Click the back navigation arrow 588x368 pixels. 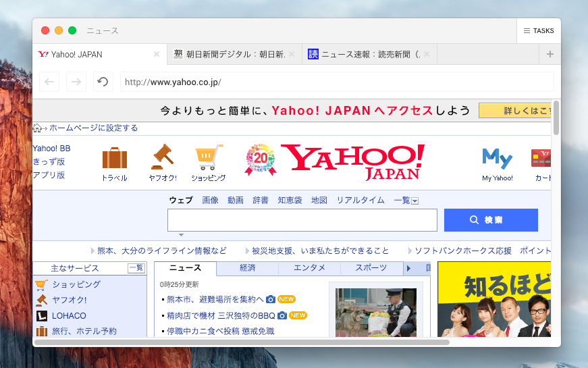click(x=49, y=82)
